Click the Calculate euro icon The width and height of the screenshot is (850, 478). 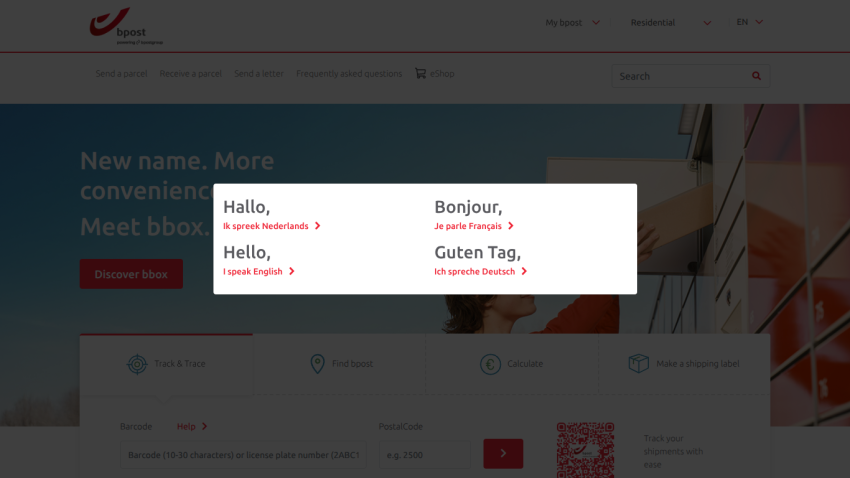tap(490, 364)
